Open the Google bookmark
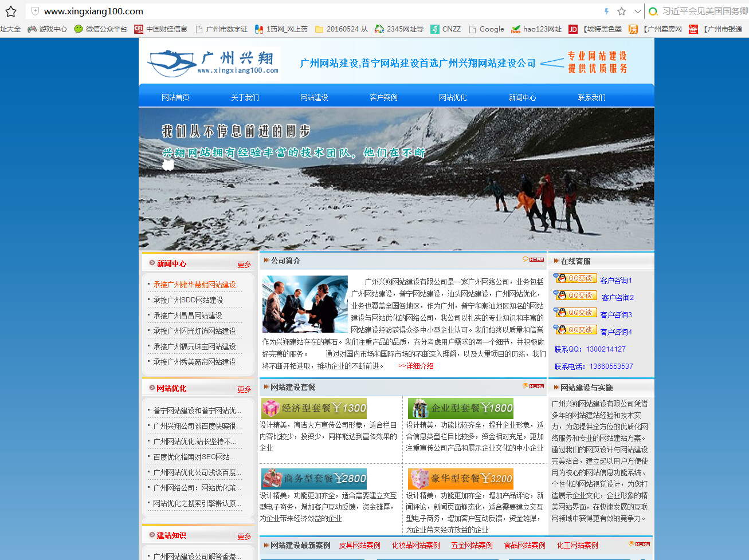 click(486, 29)
